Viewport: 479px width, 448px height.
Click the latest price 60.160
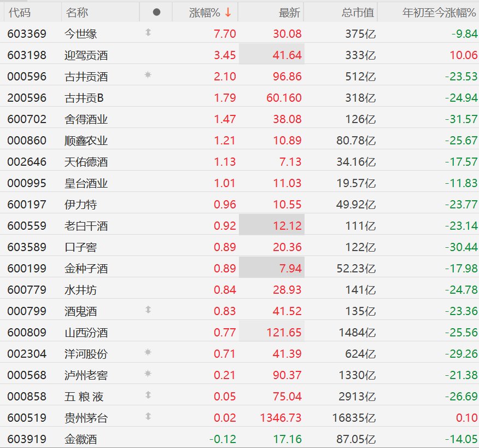coord(284,98)
